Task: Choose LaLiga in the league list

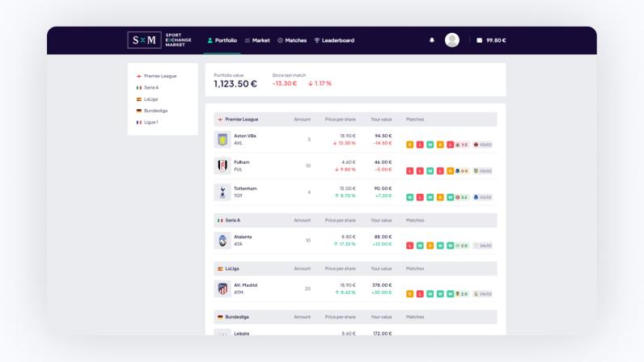Action: [147, 99]
